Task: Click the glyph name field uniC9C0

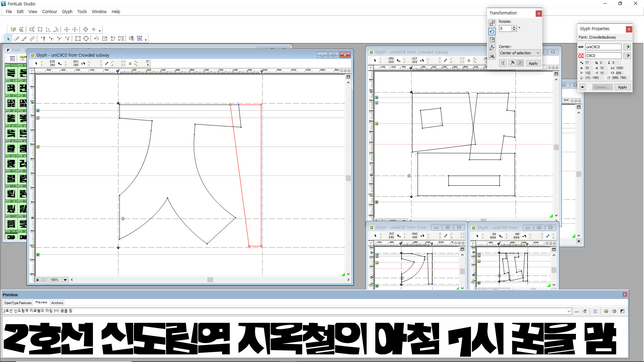Action: [603, 47]
